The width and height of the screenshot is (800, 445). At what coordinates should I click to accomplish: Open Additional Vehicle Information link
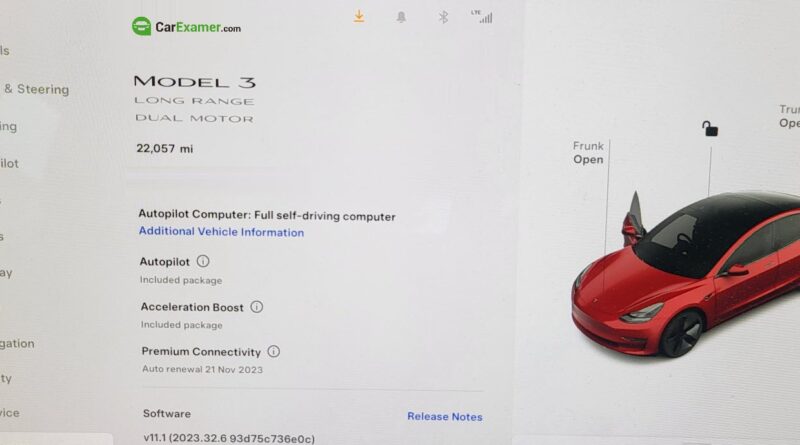click(221, 232)
